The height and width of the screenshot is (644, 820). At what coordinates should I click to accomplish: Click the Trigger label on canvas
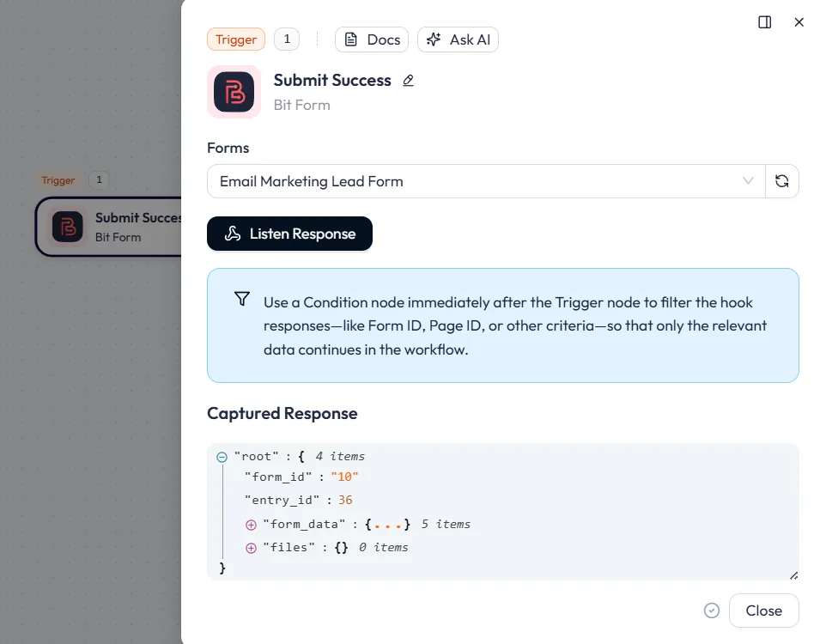(58, 180)
